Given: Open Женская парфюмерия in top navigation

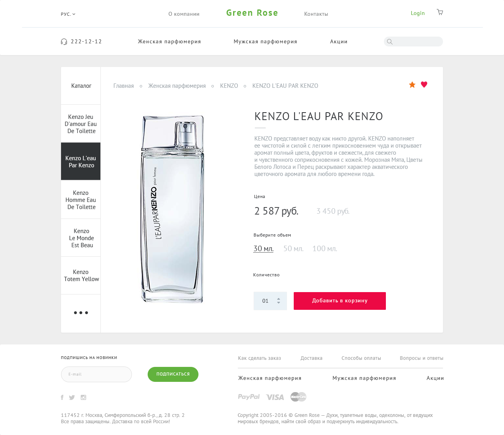Looking at the screenshot, I should (169, 42).
